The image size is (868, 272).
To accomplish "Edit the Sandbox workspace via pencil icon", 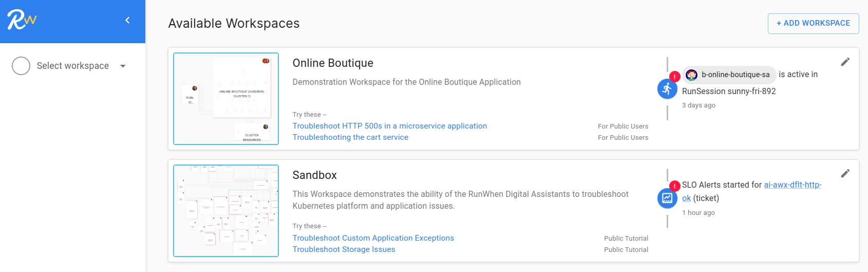I will pos(845,173).
